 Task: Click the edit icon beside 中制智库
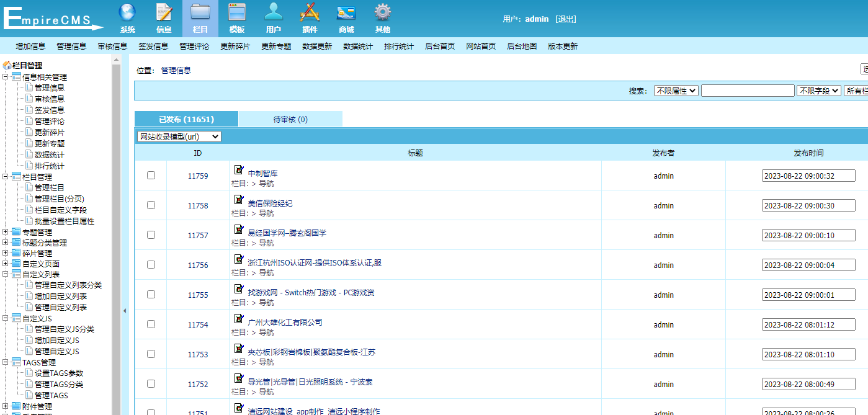coord(239,169)
